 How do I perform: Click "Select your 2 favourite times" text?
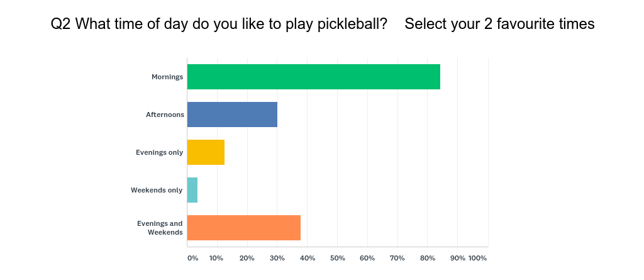pyautogui.click(x=499, y=24)
